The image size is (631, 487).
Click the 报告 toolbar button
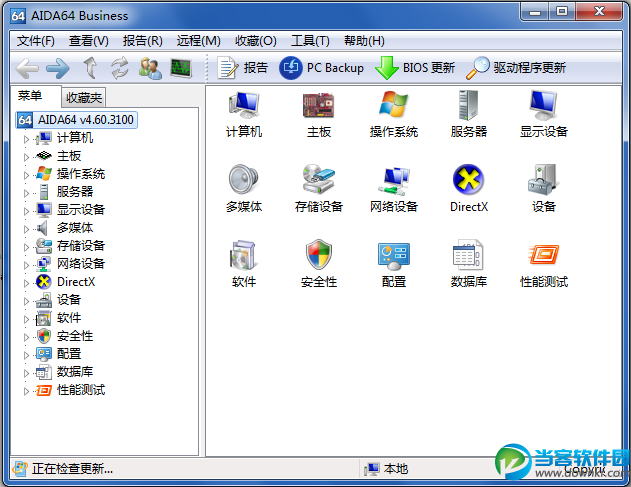(x=243, y=68)
